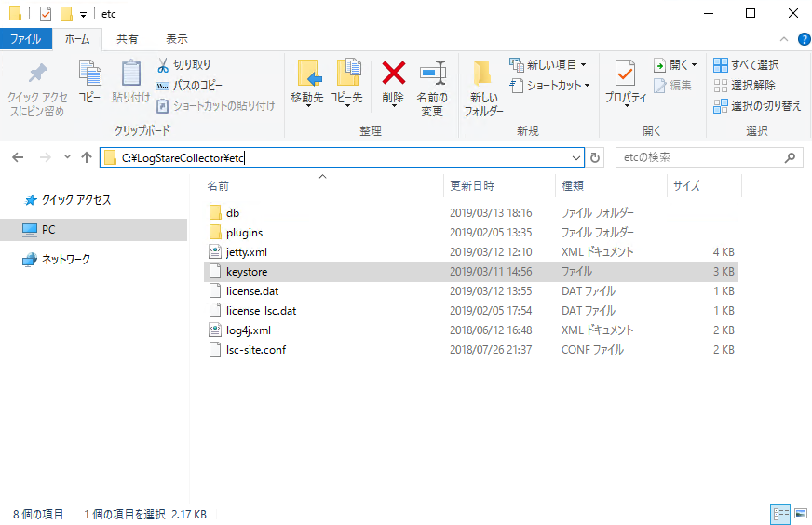Screen dimensions: 812x525
Task: Collapse the ribbon with chevron
Action: (784, 39)
